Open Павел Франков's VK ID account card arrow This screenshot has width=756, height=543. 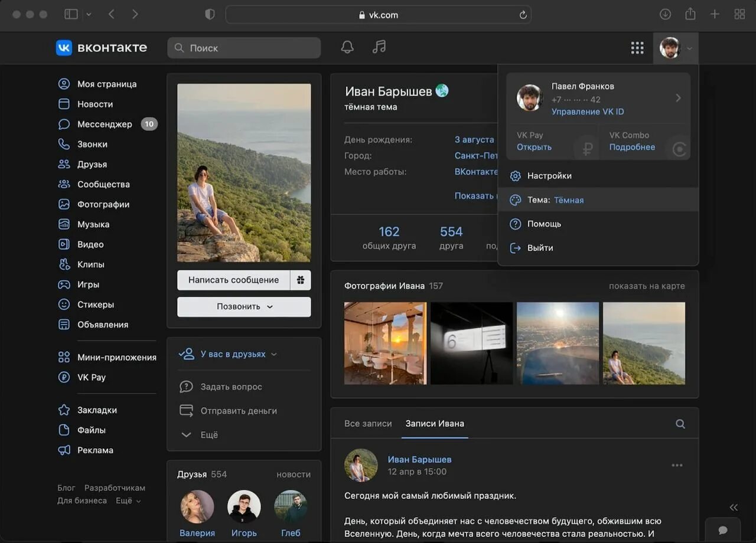click(x=678, y=98)
